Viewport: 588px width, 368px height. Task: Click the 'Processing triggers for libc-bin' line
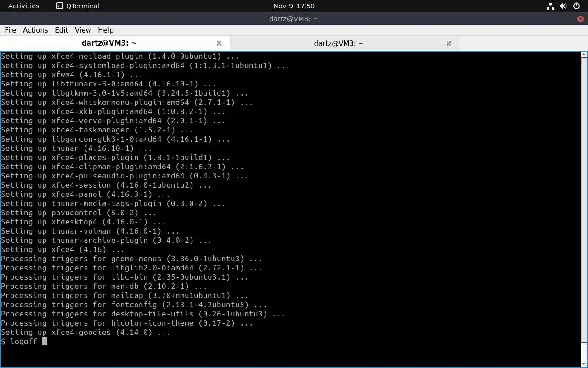click(x=124, y=277)
